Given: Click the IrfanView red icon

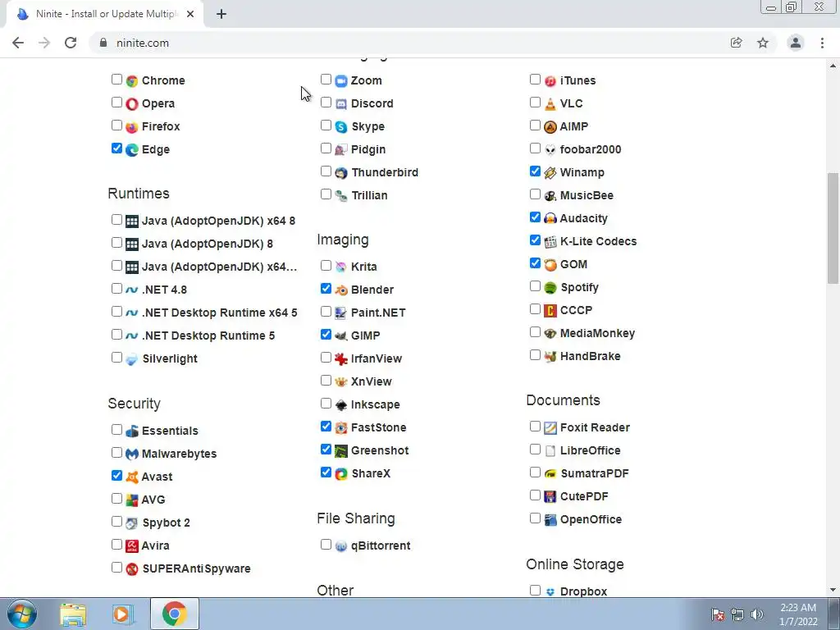Looking at the screenshot, I should tap(341, 359).
